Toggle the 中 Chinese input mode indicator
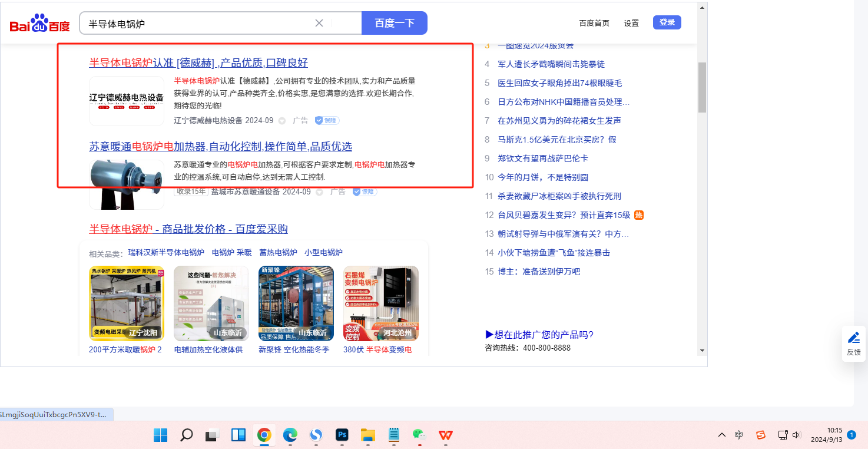 point(739,435)
